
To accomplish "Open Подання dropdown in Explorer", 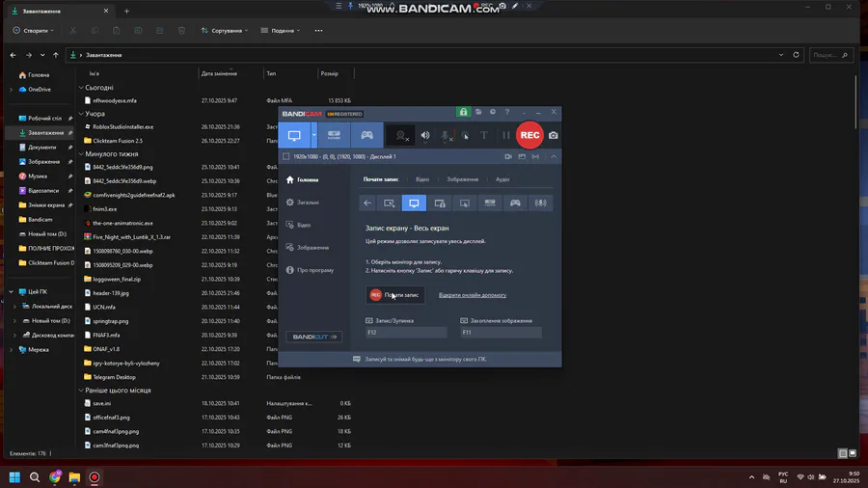I will pyautogui.click(x=280, y=31).
